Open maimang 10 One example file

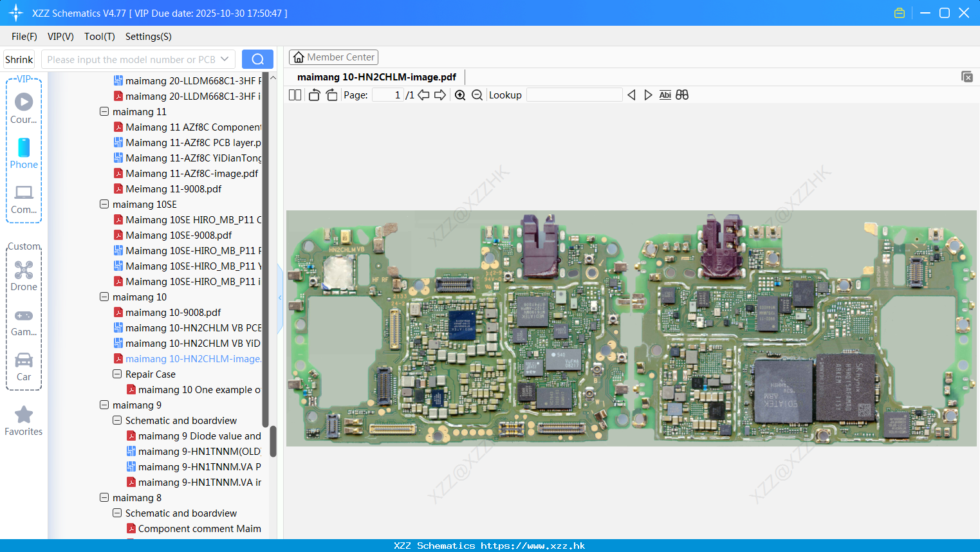[x=199, y=389]
